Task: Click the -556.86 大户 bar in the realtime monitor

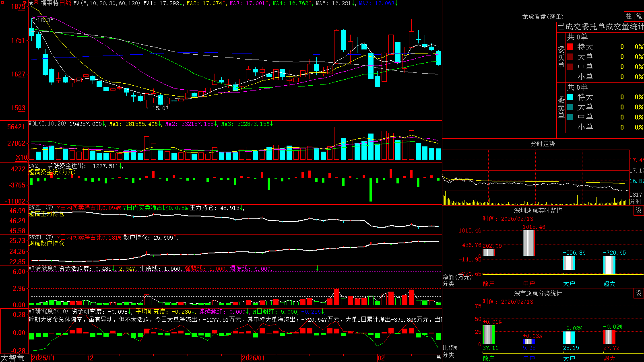Action: point(569,263)
